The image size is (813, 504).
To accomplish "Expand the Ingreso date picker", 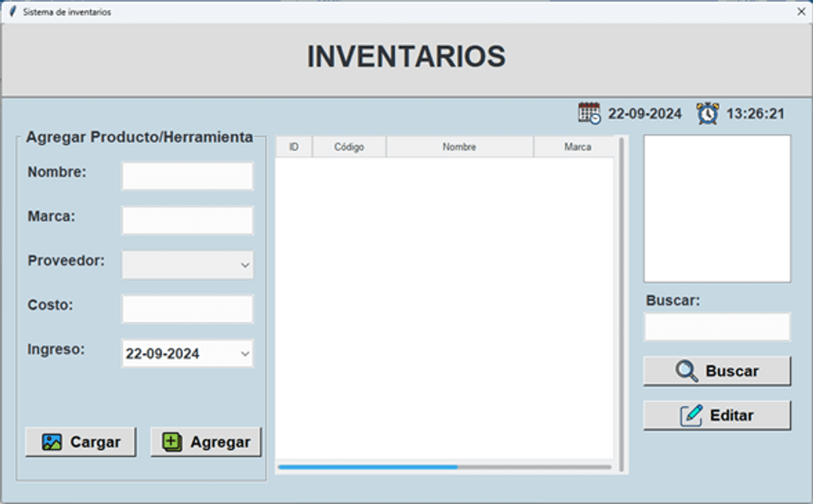I will [245, 354].
